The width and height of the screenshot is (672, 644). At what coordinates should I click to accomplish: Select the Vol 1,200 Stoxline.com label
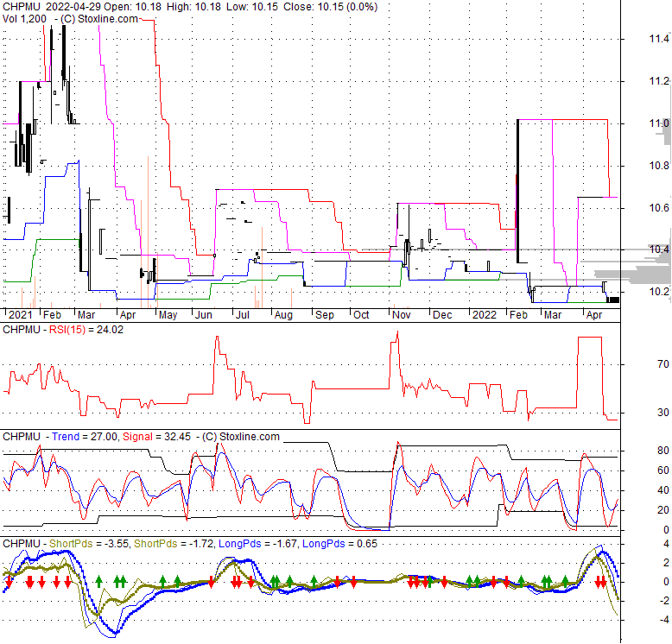coord(70,19)
